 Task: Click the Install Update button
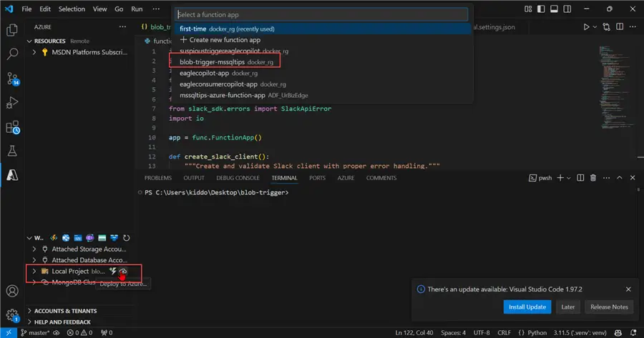pyautogui.click(x=527, y=307)
